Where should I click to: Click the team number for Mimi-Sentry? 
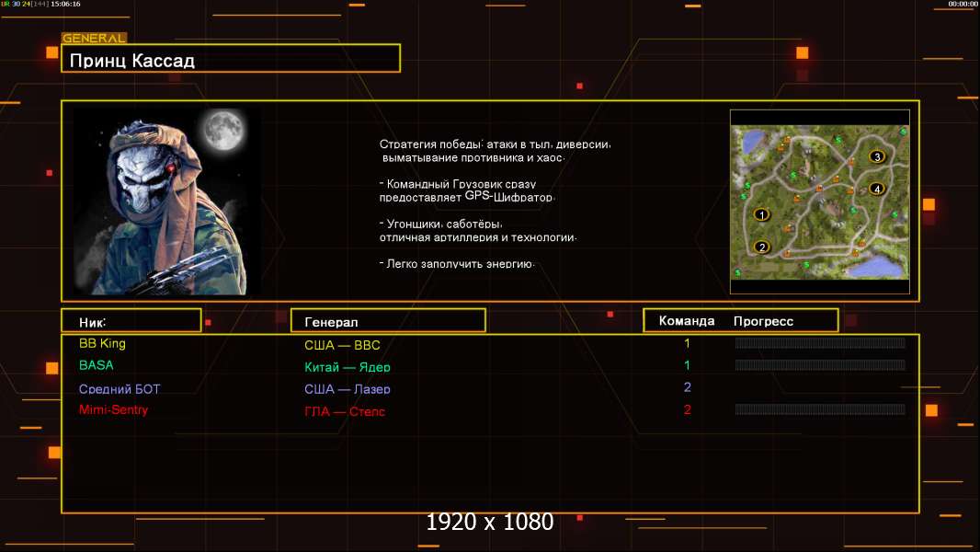click(x=687, y=409)
